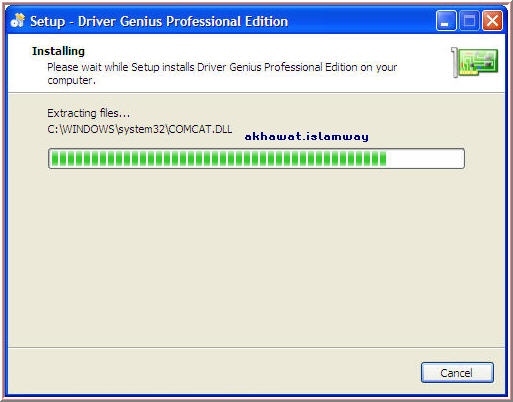Click the green circuit board card icon
The image size is (513, 402).
475,62
